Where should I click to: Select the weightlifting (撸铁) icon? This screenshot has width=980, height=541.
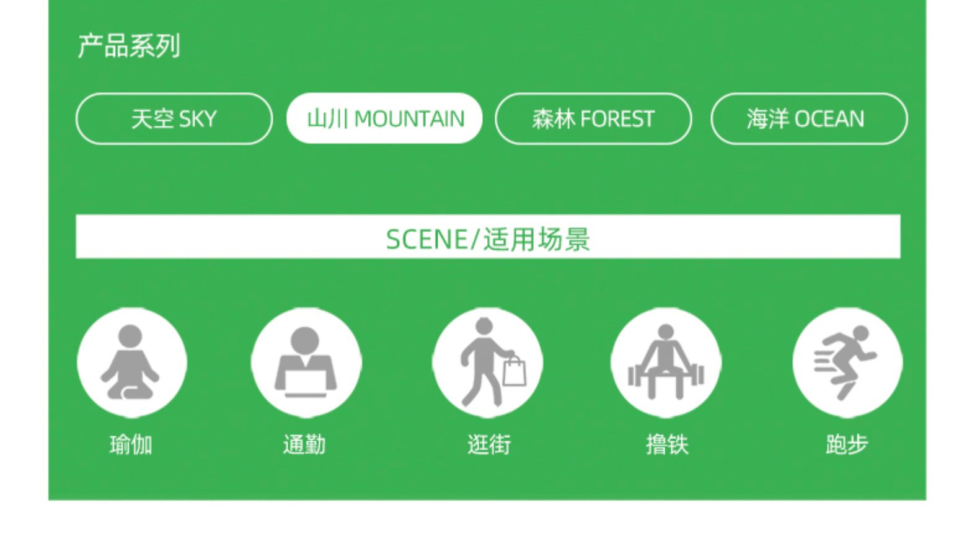point(666,363)
